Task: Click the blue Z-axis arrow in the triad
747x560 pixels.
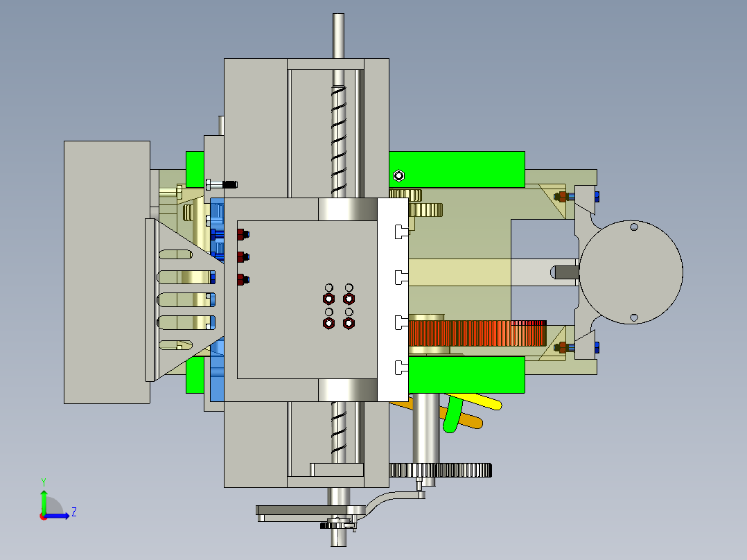Action: [57, 516]
